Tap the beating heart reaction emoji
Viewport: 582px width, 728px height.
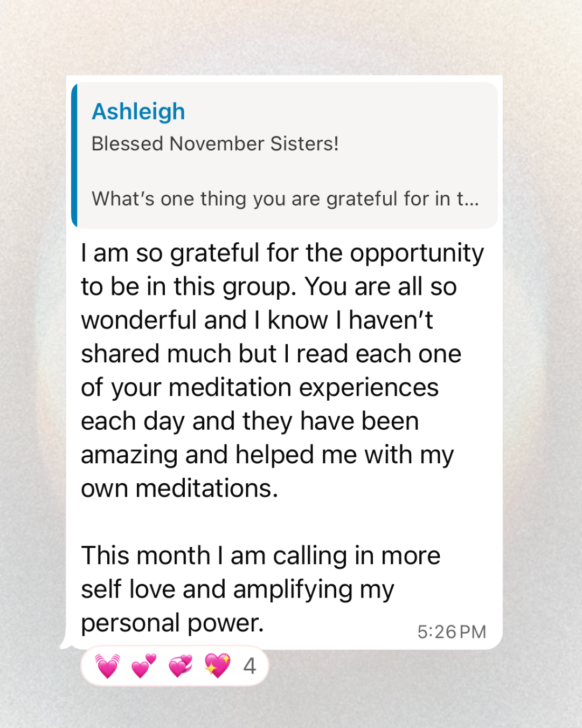(107, 666)
